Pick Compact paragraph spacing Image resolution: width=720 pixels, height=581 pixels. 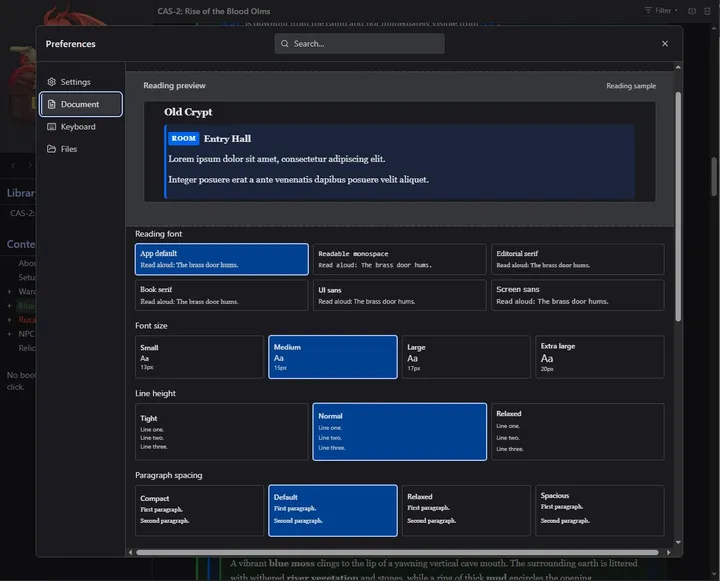[x=199, y=510]
